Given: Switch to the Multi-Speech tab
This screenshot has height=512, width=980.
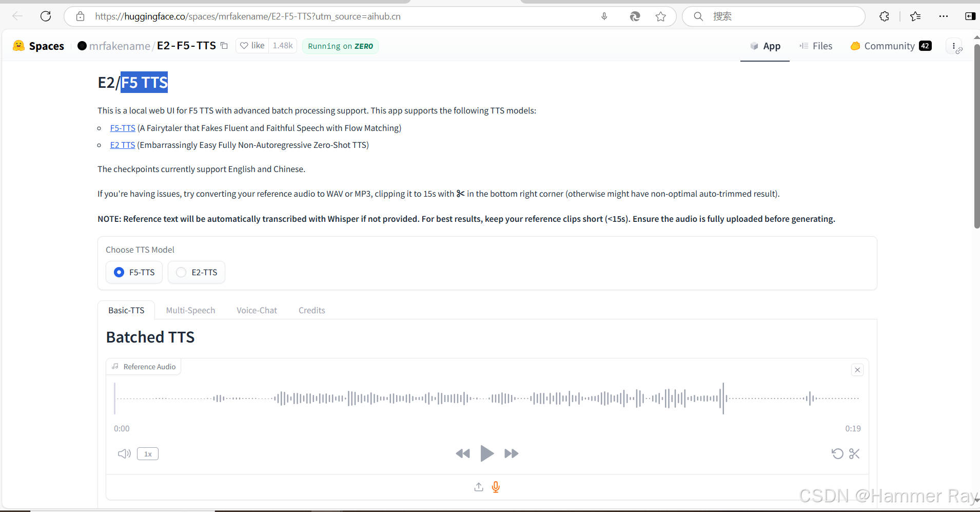Looking at the screenshot, I should 190,310.
